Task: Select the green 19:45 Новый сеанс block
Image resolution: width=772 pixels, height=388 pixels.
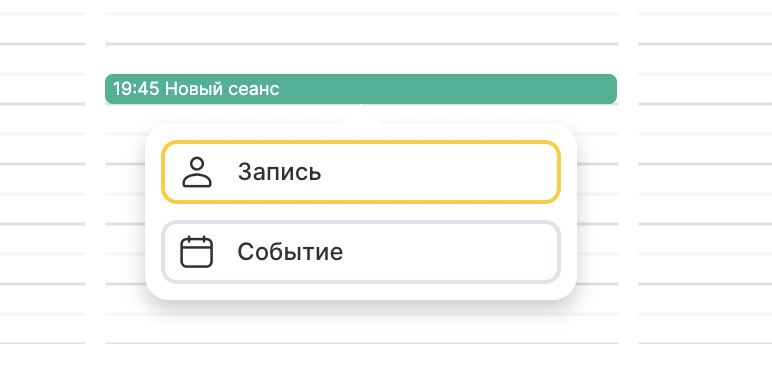Action: [x=361, y=89]
